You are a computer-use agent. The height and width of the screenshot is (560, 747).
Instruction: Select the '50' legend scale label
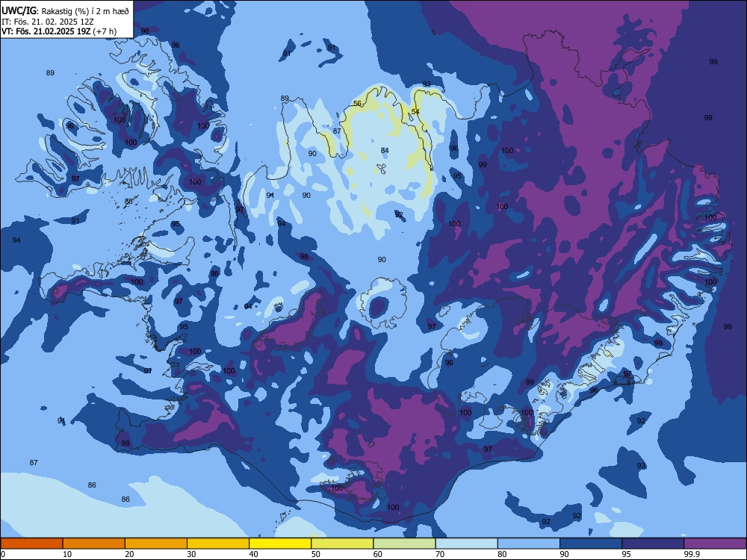(316, 554)
